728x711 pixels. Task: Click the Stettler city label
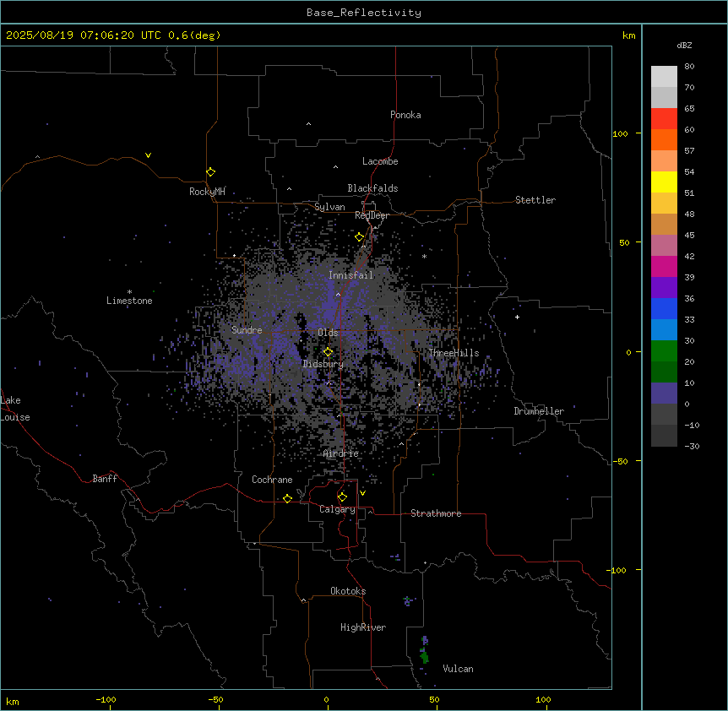pos(535,200)
